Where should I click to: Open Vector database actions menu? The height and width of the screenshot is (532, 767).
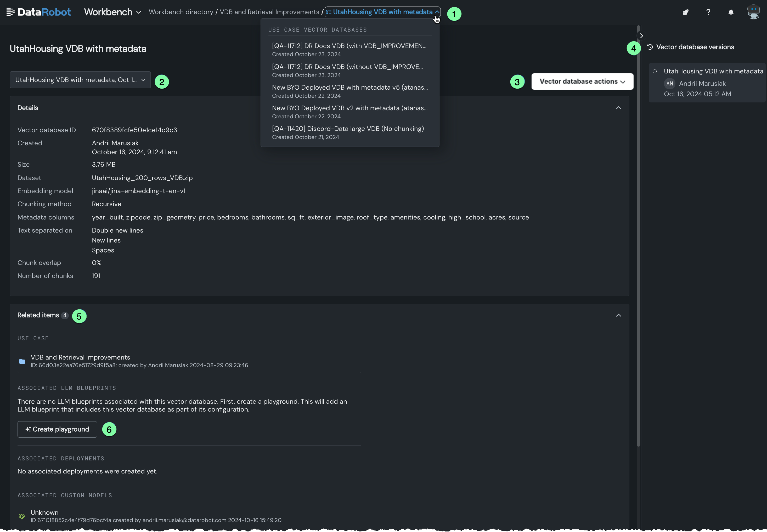[x=582, y=81]
